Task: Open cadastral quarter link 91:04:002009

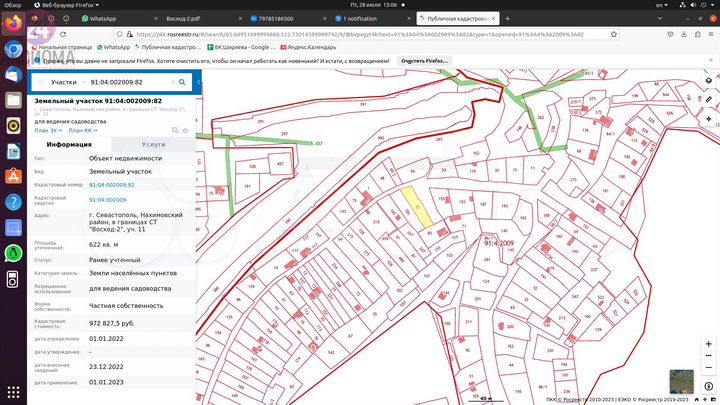Action: coord(106,199)
